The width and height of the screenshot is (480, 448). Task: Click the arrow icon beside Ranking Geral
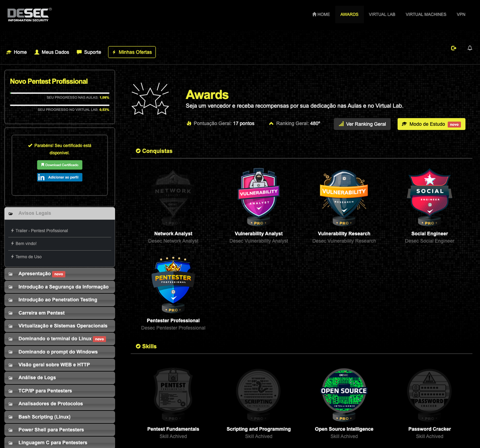[271, 123]
